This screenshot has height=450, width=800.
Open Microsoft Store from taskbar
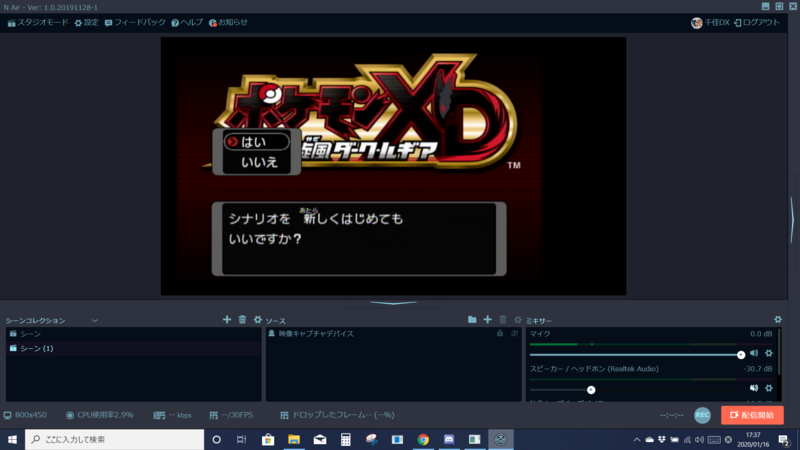click(268, 439)
